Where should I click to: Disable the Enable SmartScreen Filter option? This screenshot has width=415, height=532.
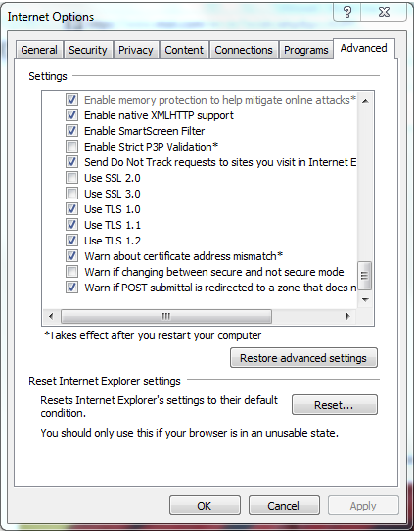(x=71, y=131)
